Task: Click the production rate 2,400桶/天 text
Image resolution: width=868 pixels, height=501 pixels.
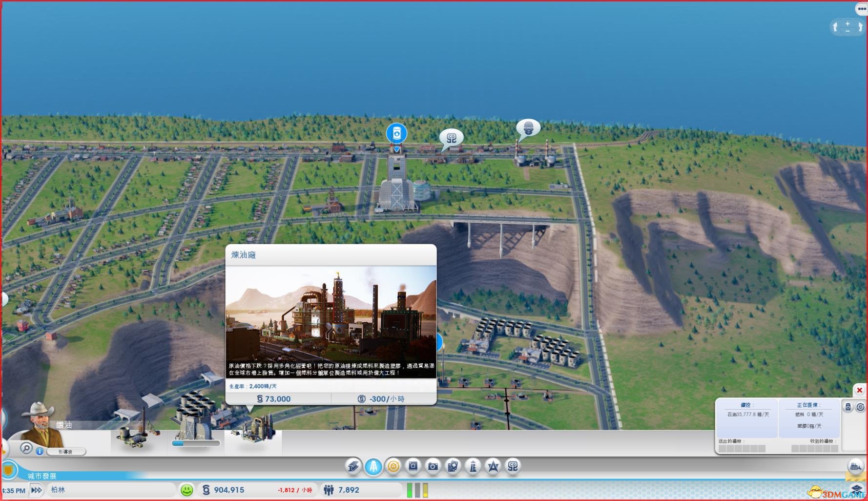Action: coord(253,386)
